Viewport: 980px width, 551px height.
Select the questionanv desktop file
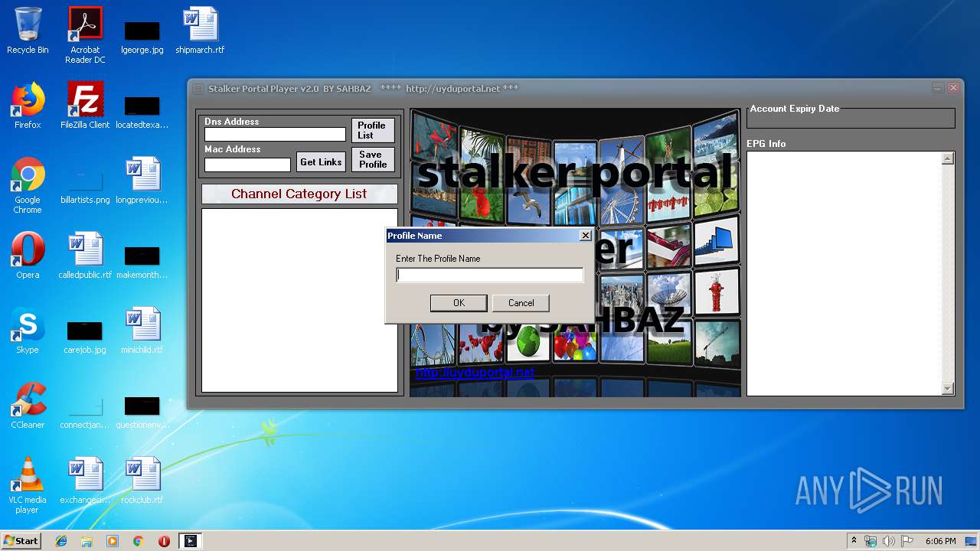142,410
